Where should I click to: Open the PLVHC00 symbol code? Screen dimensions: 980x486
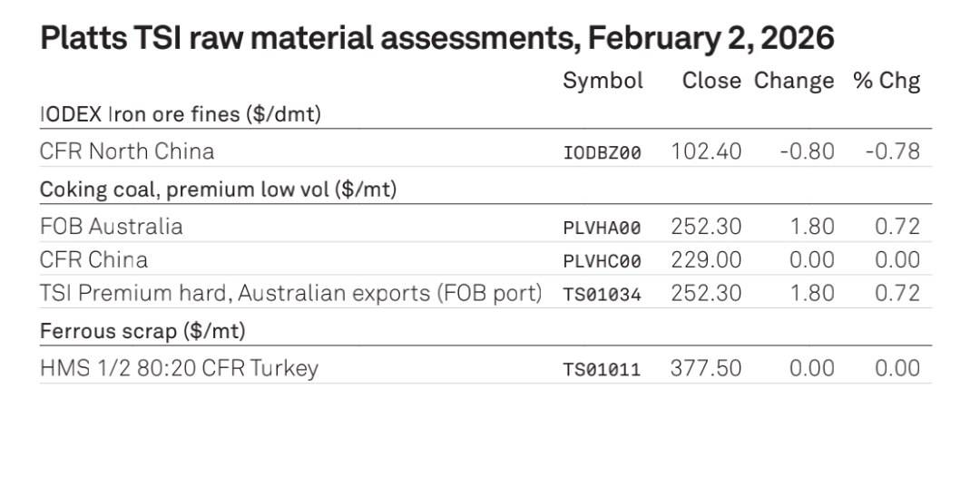pyautogui.click(x=603, y=261)
